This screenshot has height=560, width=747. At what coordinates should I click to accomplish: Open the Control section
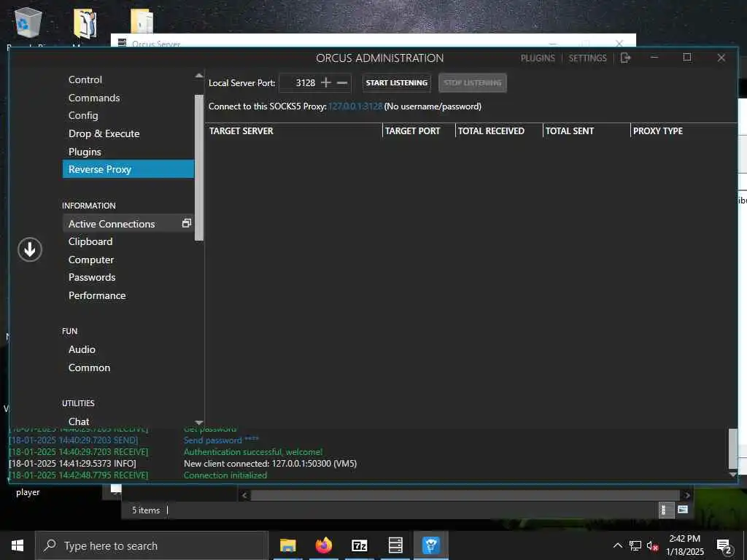click(85, 79)
